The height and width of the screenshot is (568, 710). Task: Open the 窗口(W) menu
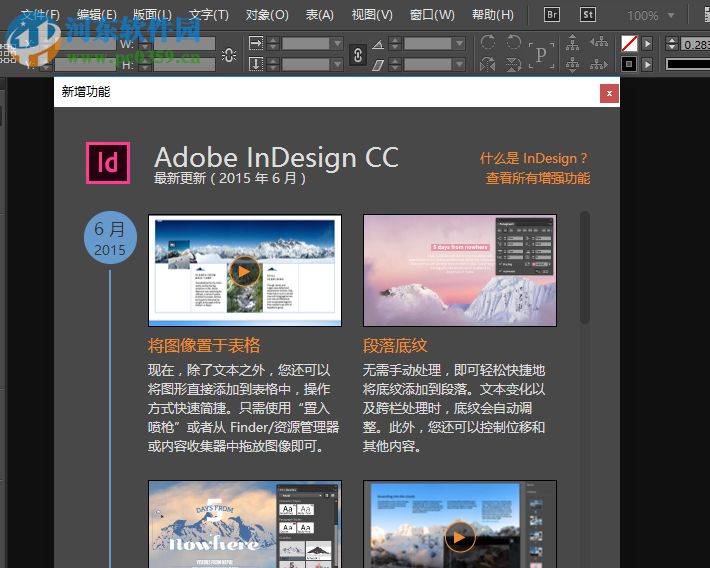(432, 15)
